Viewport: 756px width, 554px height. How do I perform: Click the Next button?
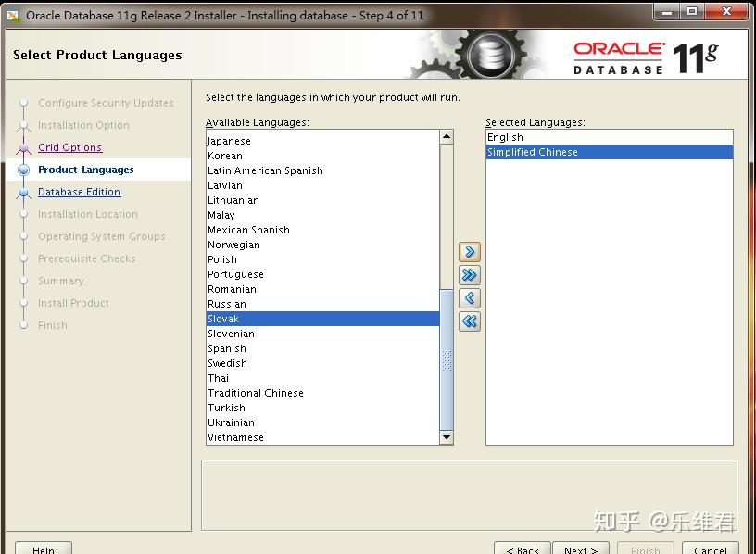(581, 548)
